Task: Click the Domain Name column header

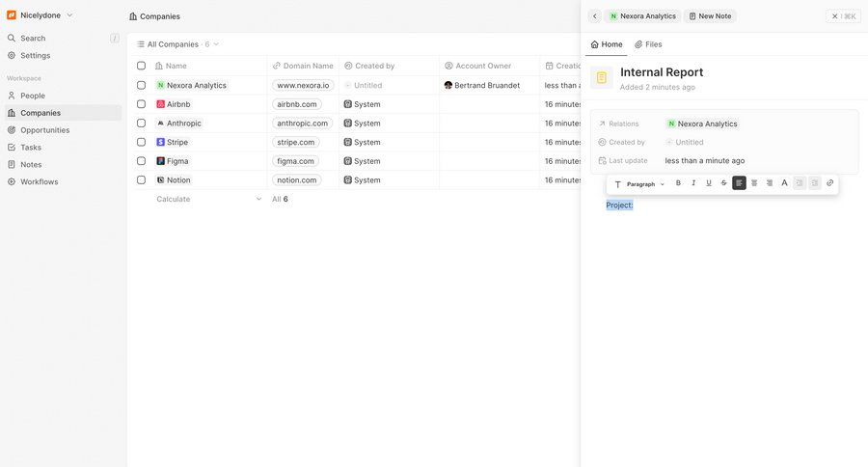Action: (x=304, y=66)
